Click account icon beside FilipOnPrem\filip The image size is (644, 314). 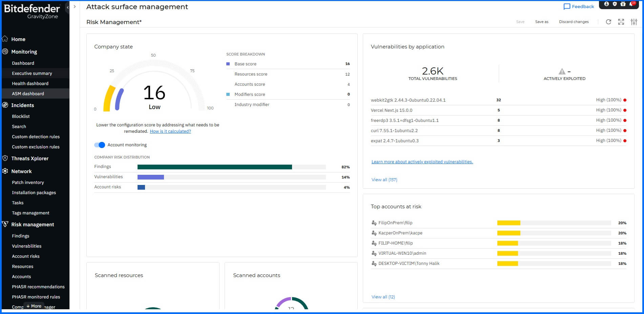click(374, 223)
